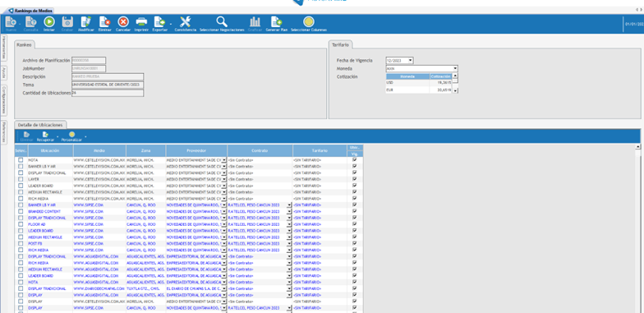Sort by the Zona column header

[x=146, y=151]
